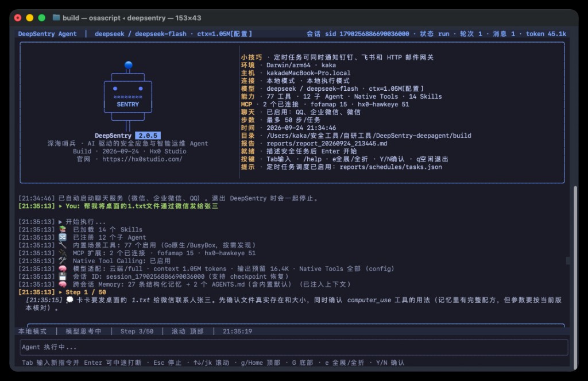Click the 深海哨兵 tagline text
588x381 pixels.
(x=127, y=144)
